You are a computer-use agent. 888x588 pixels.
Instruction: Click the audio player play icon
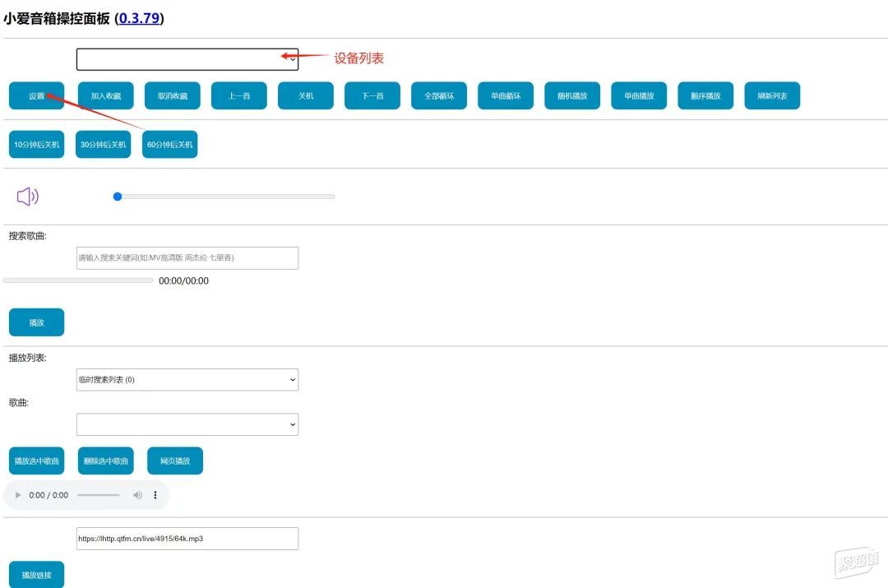[17, 495]
